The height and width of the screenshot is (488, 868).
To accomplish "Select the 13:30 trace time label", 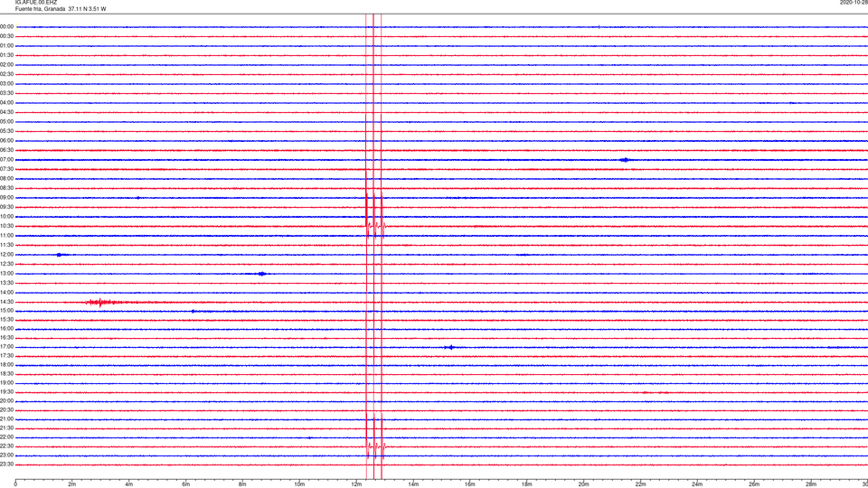I will pyautogui.click(x=6, y=283).
